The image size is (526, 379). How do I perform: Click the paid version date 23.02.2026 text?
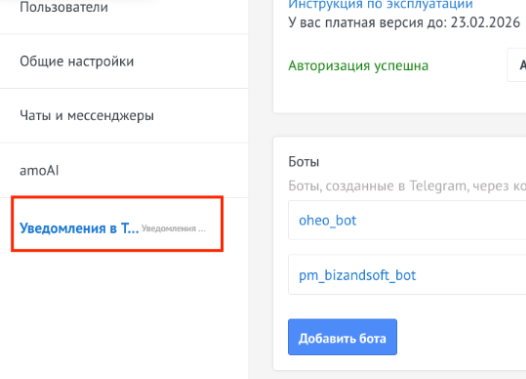tap(485, 23)
